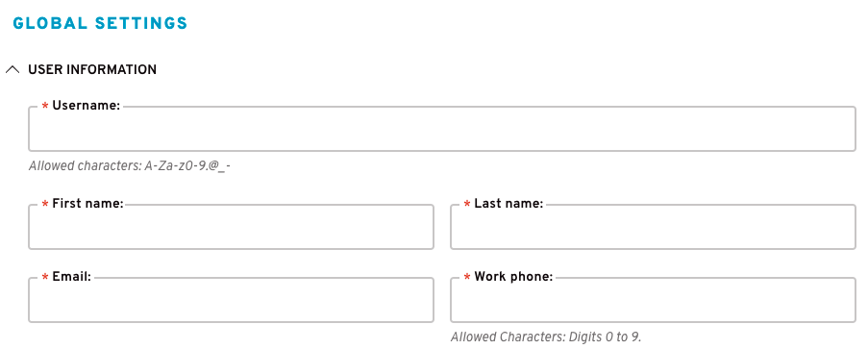Click the red asterisk beside Username

tap(45, 107)
